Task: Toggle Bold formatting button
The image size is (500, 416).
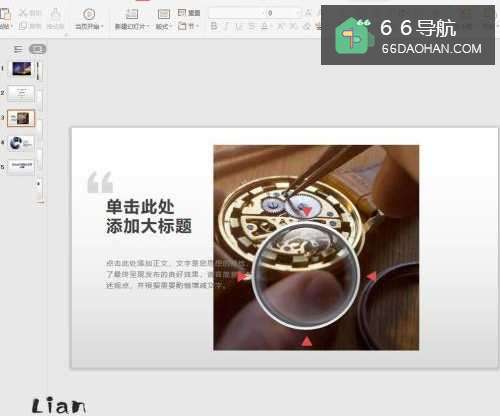Action: pos(214,26)
